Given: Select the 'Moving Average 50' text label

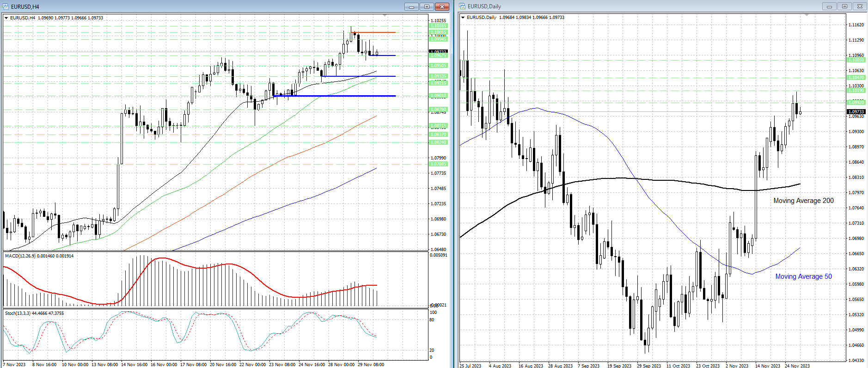Looking at the screenshot, I should click(x=803, y=276).
